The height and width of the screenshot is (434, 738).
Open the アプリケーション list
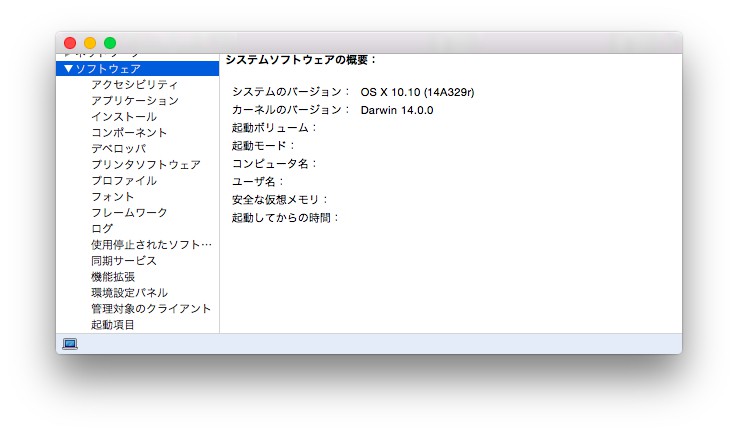pyautogui.click(x=135, y=101)
